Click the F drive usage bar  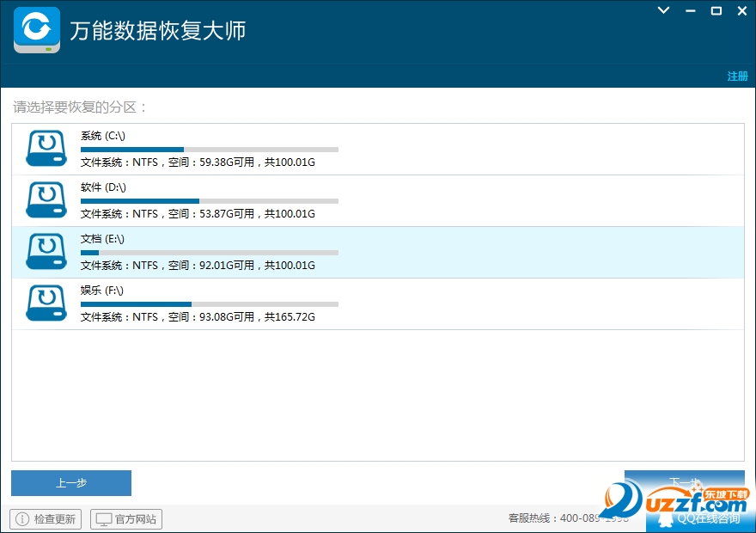210,304
